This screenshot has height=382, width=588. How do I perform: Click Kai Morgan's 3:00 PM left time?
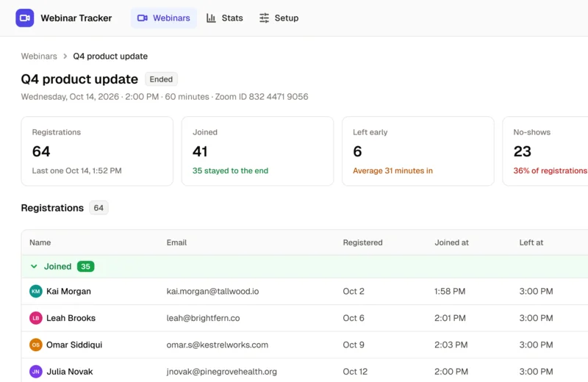click(x=537, y=292)
